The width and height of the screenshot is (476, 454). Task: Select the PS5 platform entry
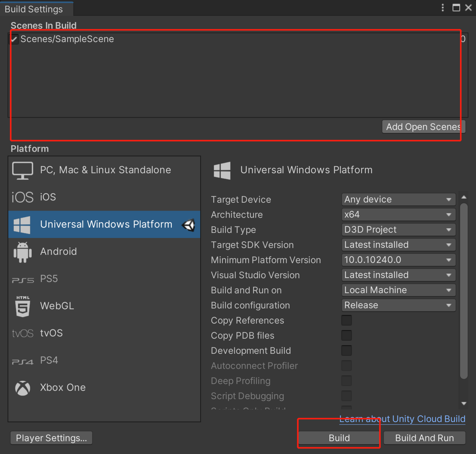(x=104, y=279)
